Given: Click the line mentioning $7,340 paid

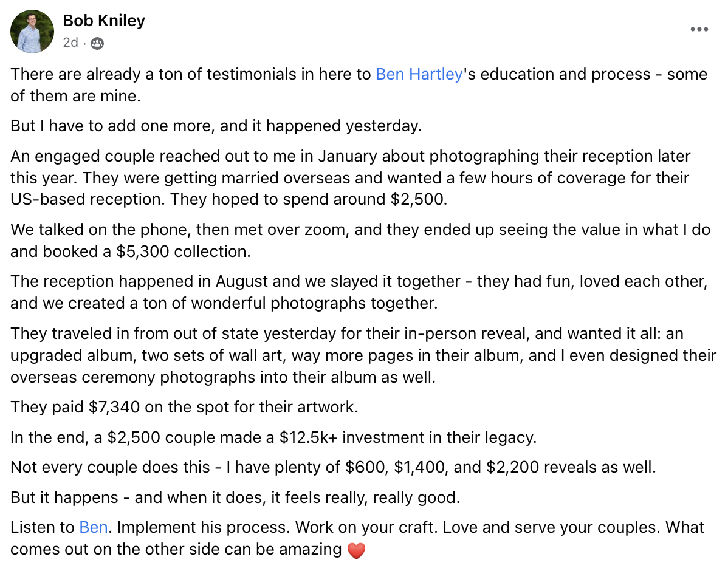Looking at the screenshot, I should (184, 406).
